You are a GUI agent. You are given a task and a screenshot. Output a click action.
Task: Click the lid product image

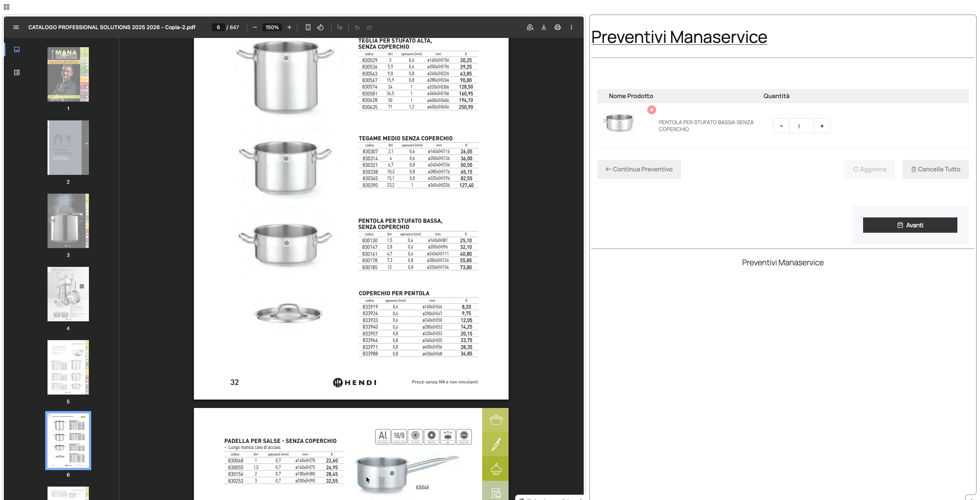pos(288,313)
